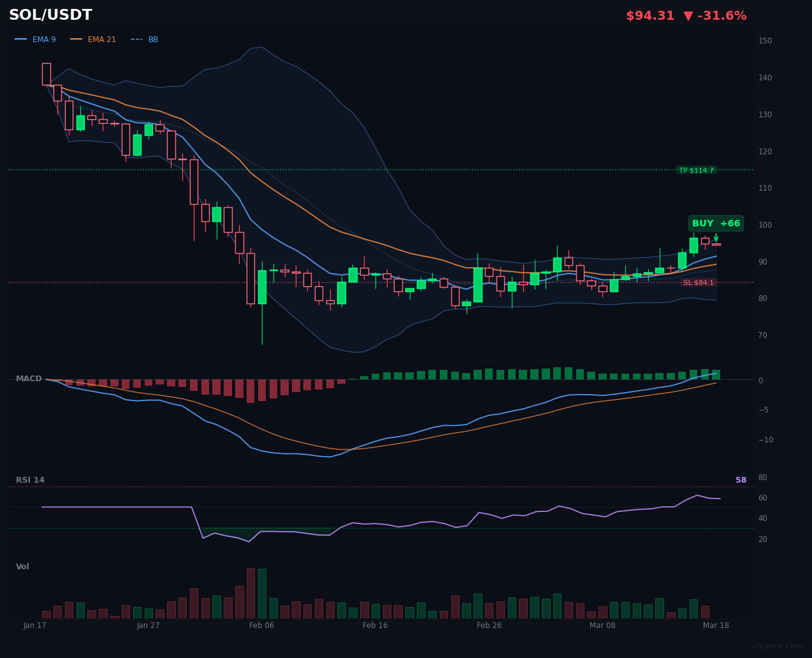Toggle the EMA 9 indicator in the legend
The height and width of the screenshot is (658, 812).
43,39
